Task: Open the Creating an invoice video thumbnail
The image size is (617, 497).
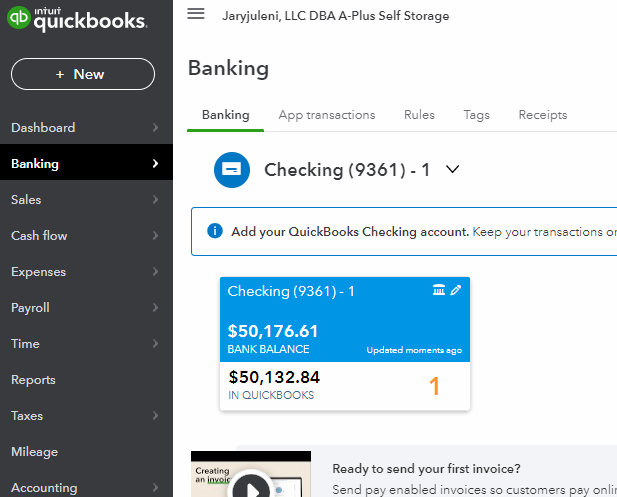Action: (x=251, y=474)
